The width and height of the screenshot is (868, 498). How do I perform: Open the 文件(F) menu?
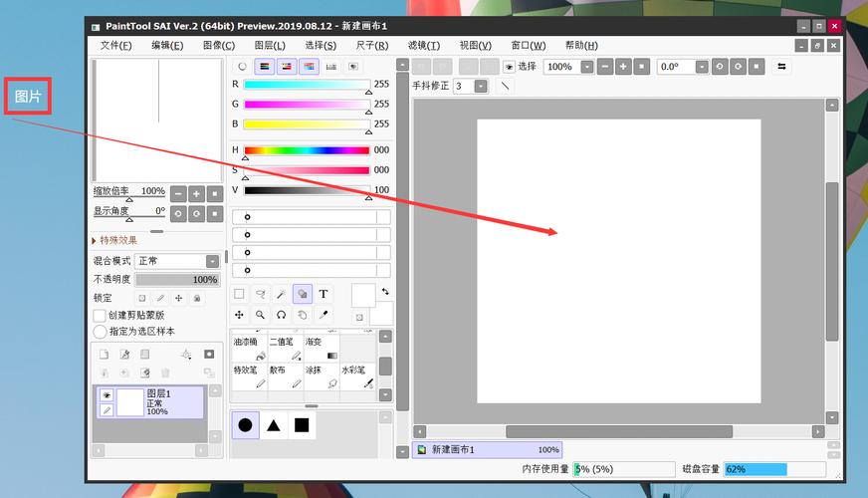pyautogui.click(x=115, y=46)
